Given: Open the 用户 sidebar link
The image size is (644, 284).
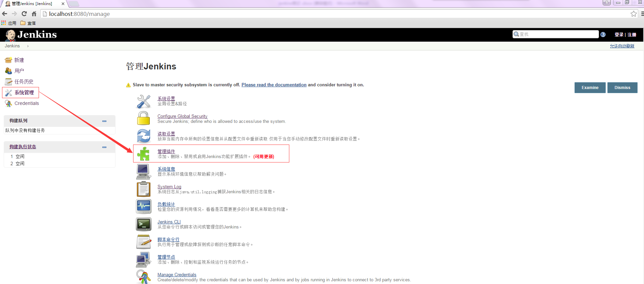Looking at the screenshot, I should pos(19,71).
